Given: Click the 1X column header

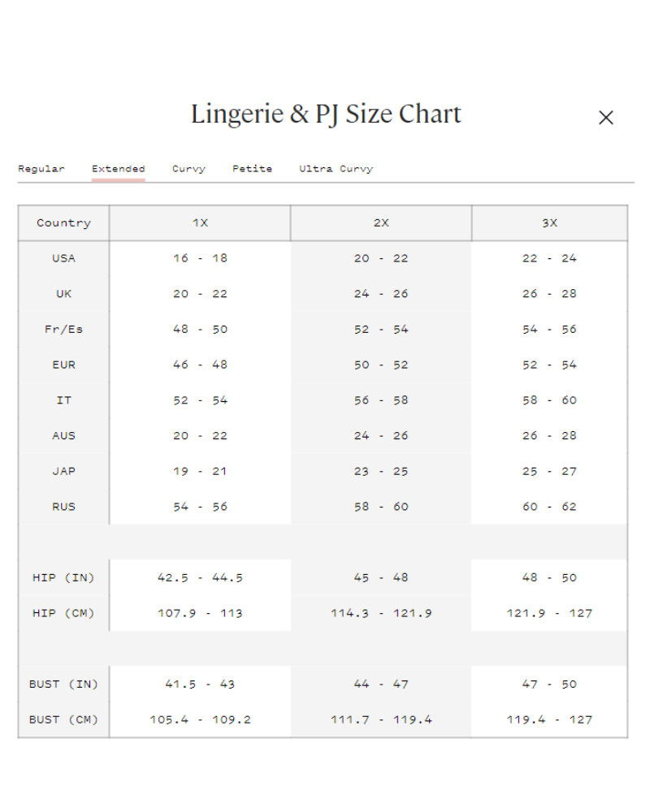Looking at the screenshot, I should point(200,223).
